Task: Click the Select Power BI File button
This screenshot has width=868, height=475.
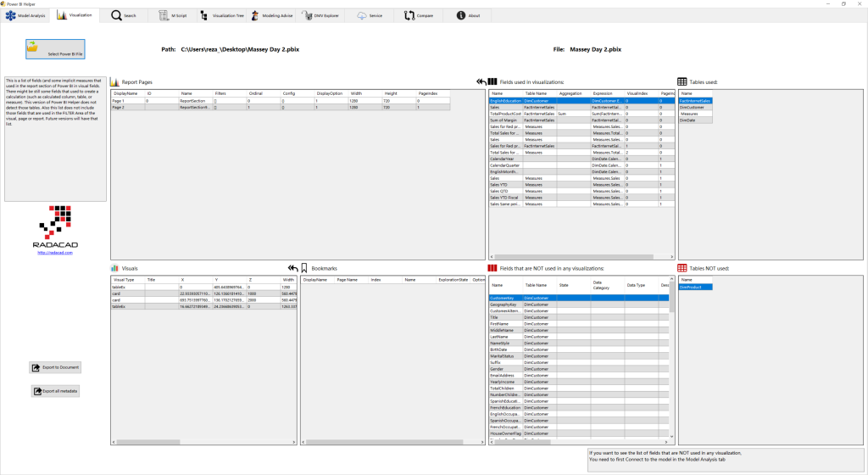Action: click(x=56, y=48)
